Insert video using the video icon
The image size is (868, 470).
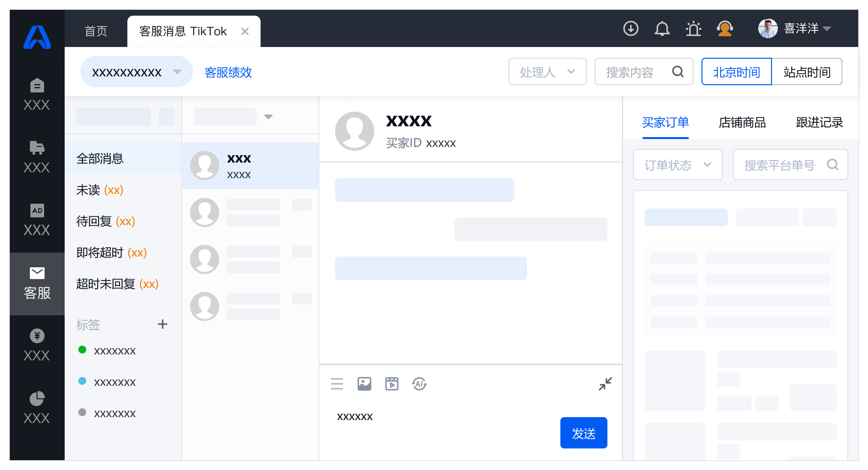coord(392,384)
